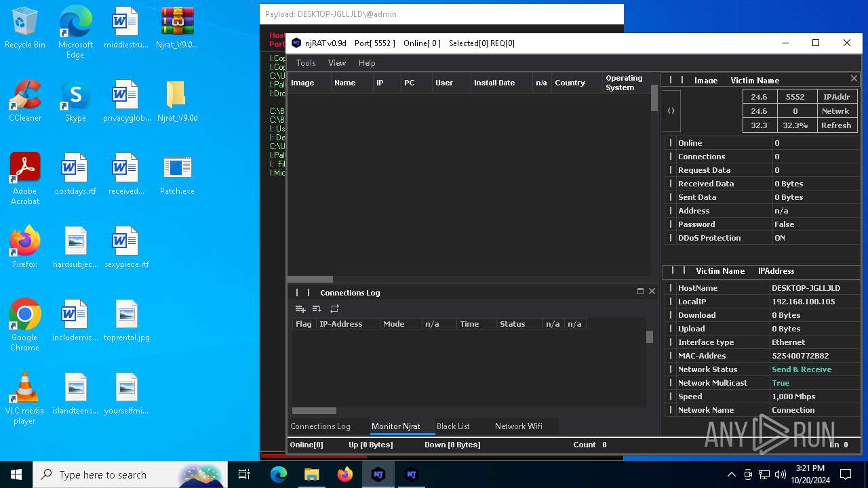The width and height of the screenshot is (868, 488).
Task: Open Microsoft Edge desktop shortcut
Action: click(x=75, y=33)
